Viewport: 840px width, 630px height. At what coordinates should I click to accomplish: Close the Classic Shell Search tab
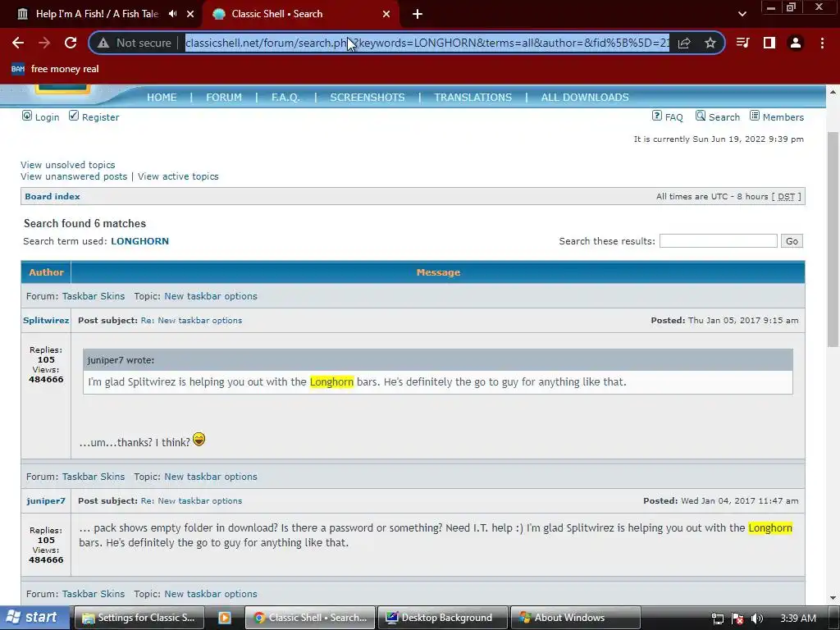[386, 14]
